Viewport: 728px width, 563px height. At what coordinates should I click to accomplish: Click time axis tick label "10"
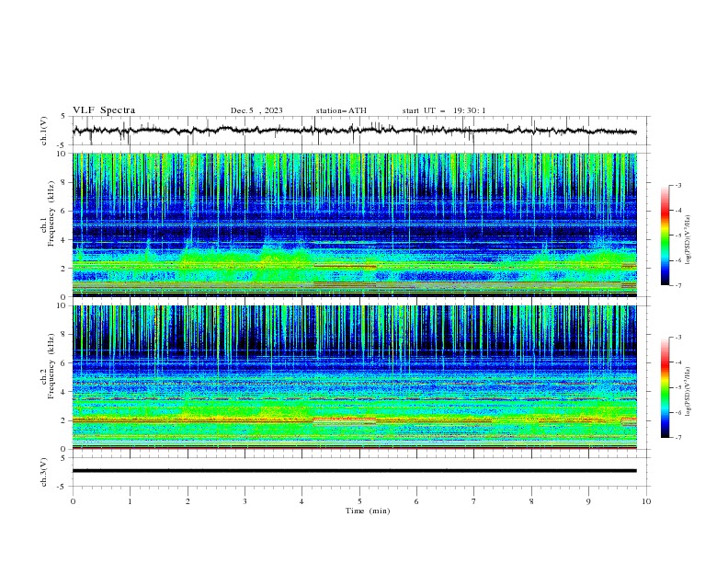pos(646,501)
